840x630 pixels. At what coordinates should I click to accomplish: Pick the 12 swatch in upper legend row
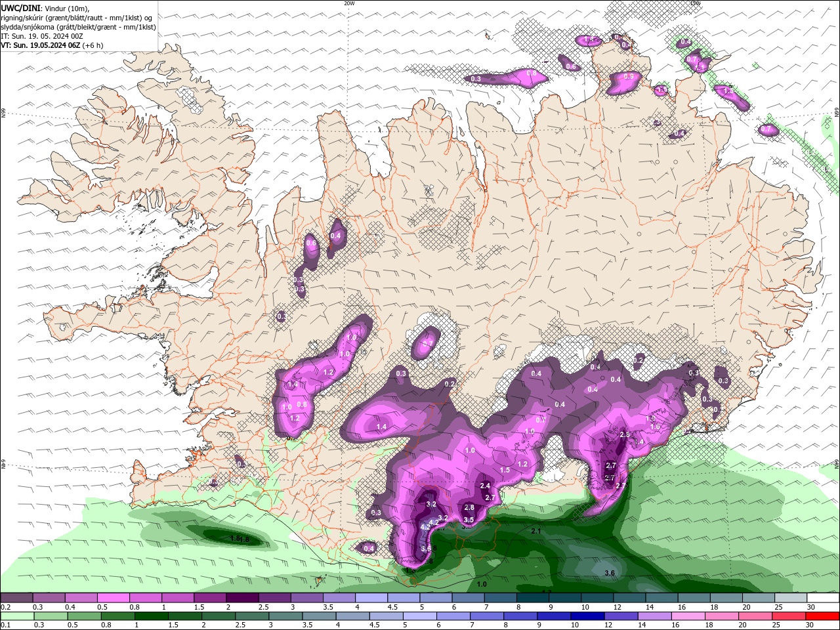(x=628, y=598)
